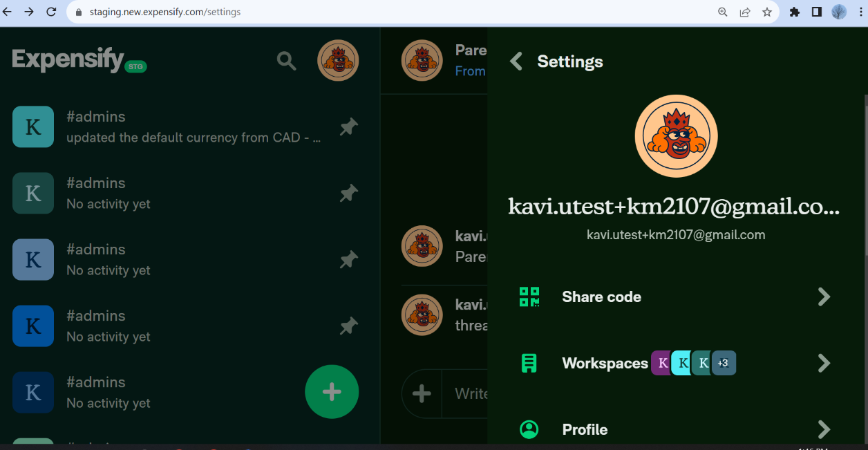Open your avatar in the top left sidebar
The height and width of the screenshot is (450, 868).
(x=338, y=60)
